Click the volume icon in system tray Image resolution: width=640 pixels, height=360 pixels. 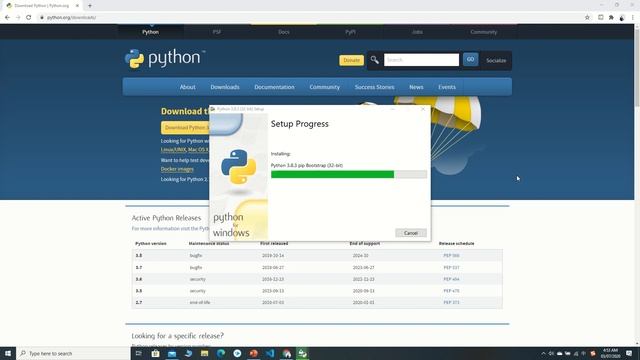coord(551,353)
